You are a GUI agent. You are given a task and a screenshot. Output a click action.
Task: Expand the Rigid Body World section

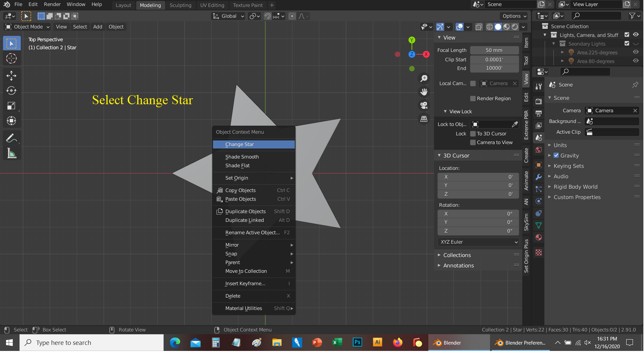(x=575, y=187)
